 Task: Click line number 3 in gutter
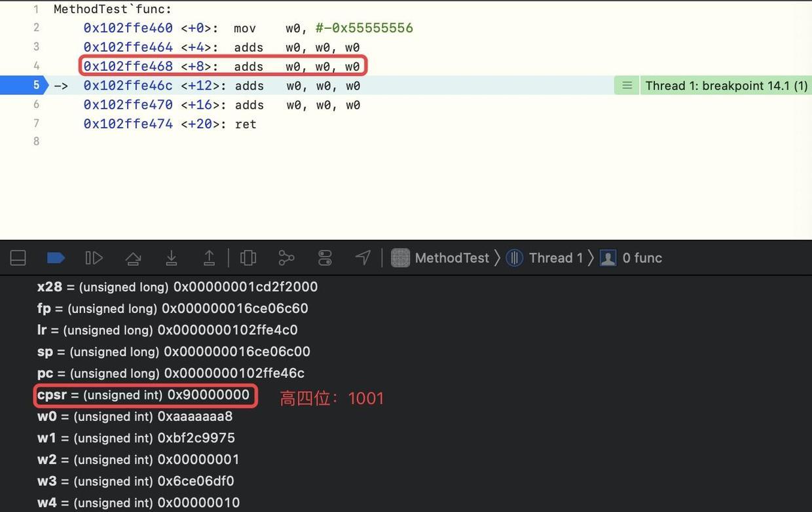point(36,46)
